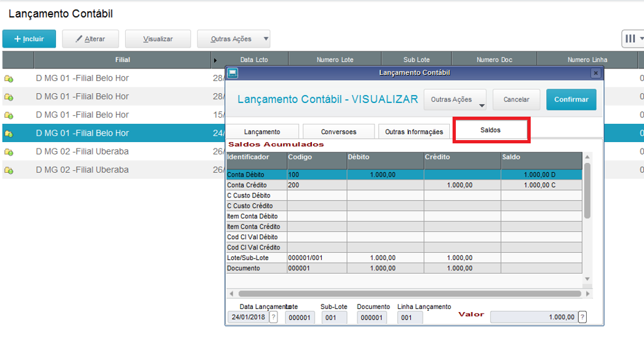Select the Cod Cl Val Débito row

pos(404,237)
